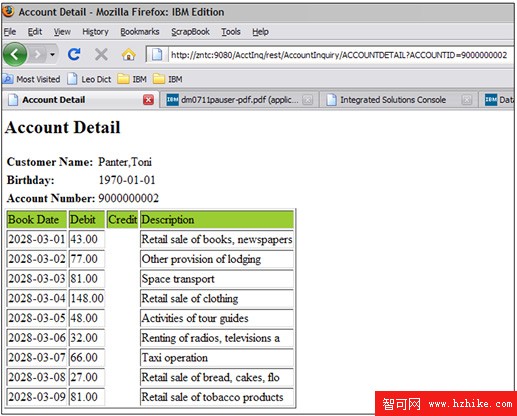Click the Book Date column header
The image size is (517, 416).
click(37, 219)
